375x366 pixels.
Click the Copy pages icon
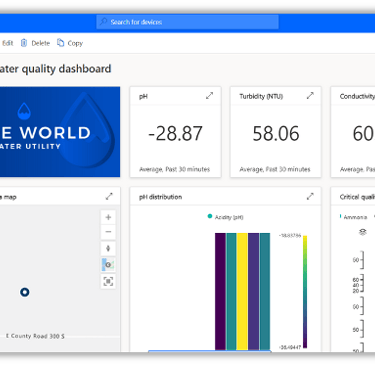tap(60, 43)
